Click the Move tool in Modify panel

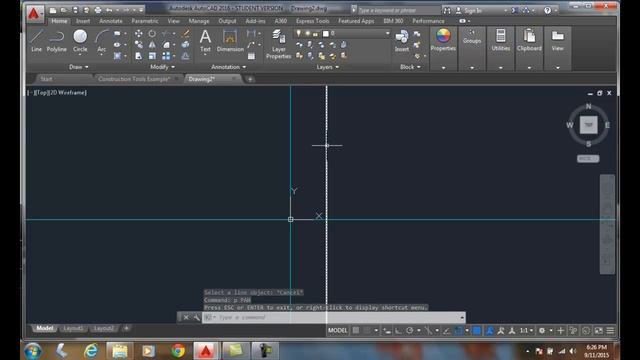coord(139,33)
